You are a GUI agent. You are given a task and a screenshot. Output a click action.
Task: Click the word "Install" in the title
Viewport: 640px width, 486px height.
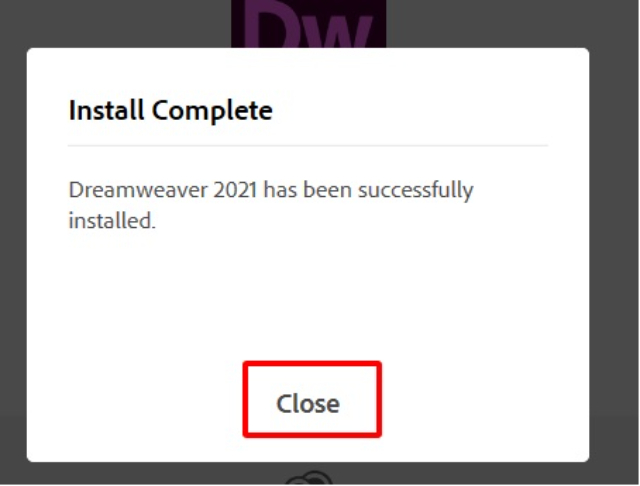[107, 110]
